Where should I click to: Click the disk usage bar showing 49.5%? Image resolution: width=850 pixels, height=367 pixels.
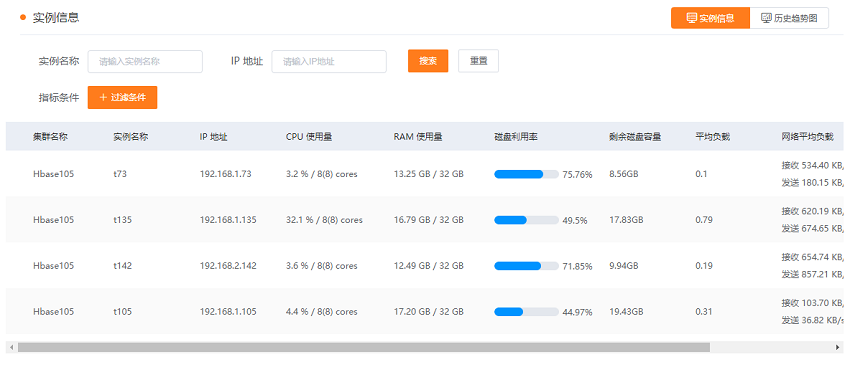[526, 220]
